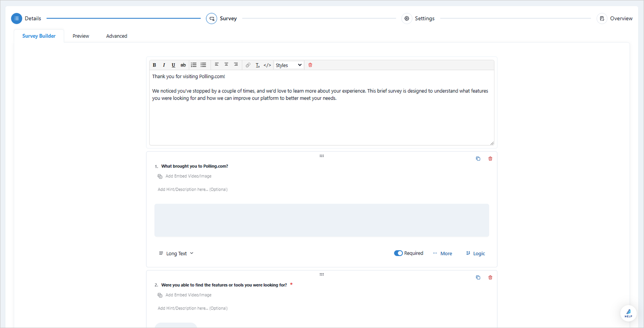Toggle bold formatting in the editor toolbar

(x=154, y=65)
